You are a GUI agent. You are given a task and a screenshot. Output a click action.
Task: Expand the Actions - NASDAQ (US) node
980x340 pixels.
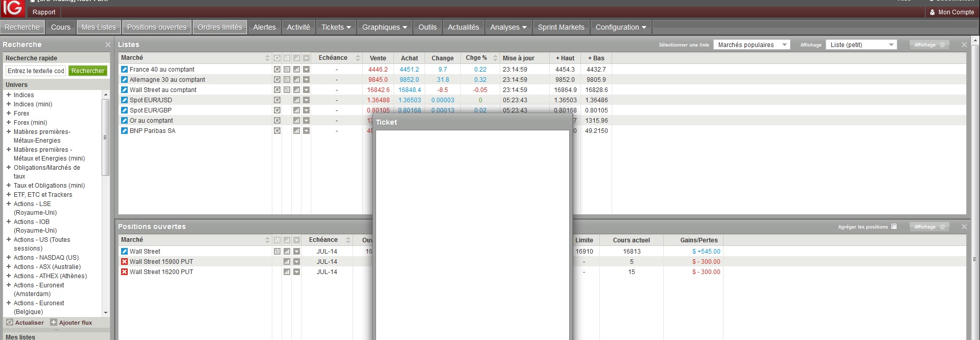[8, 257]
